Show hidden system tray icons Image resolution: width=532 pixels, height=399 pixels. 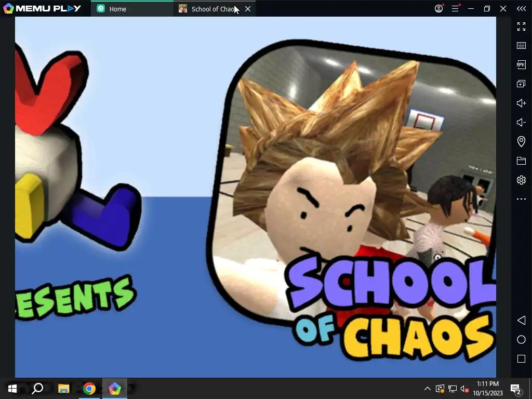click(x=428, y=389)
